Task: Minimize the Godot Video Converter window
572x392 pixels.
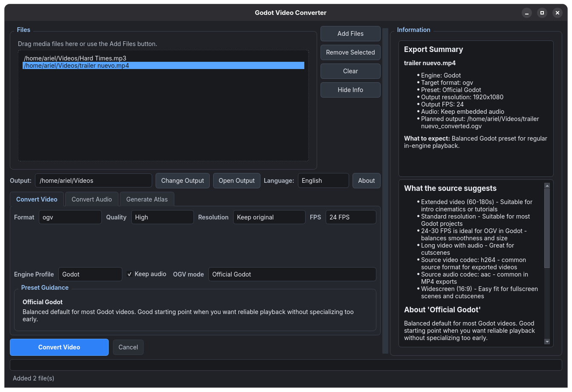Action: [x=527, y=13]
